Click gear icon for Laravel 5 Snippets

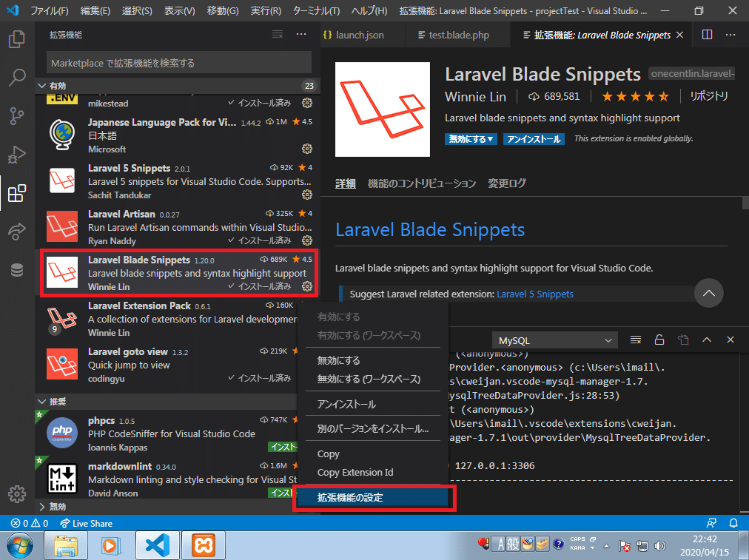tap(307, 195)
